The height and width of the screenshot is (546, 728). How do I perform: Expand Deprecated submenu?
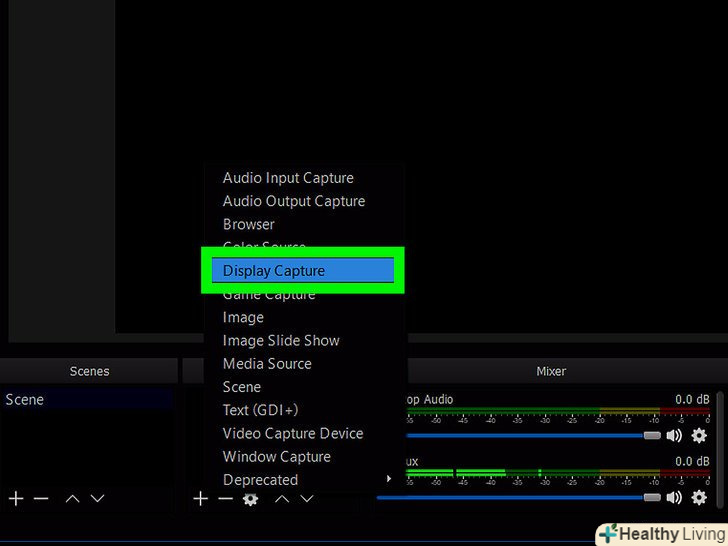(x=304, y=480)
